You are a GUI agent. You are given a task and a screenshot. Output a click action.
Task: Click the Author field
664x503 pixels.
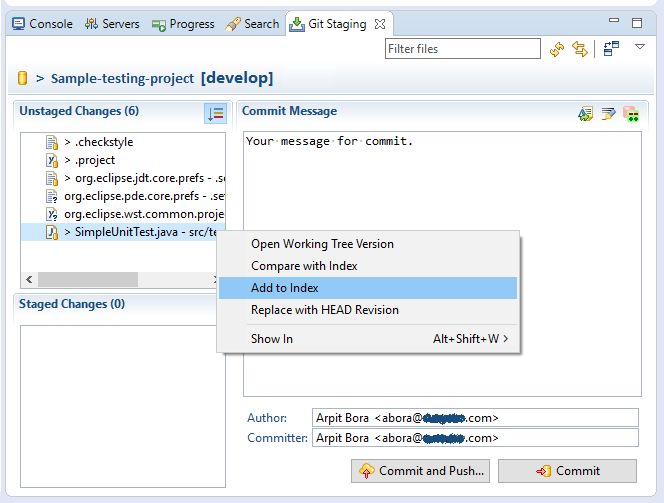pyautogui.click(x=475, y=418)
